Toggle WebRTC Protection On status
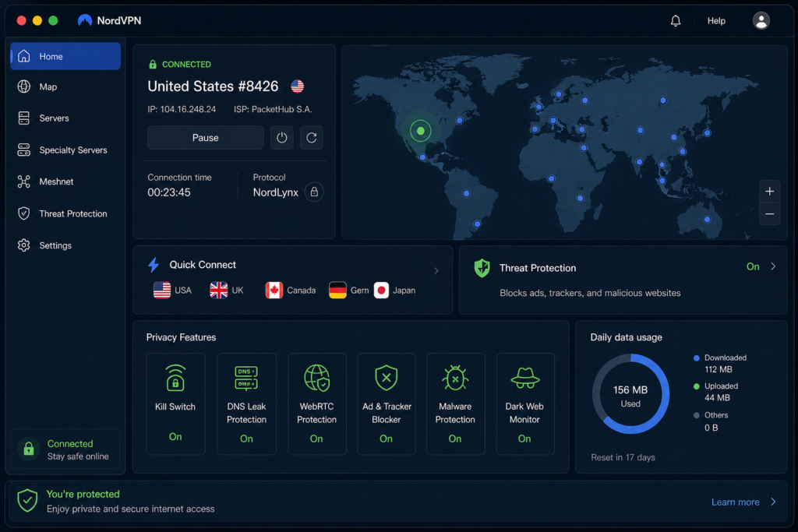The width and height of the screenshot is (798, 532). pyautogui.click(x=316, y=439)
